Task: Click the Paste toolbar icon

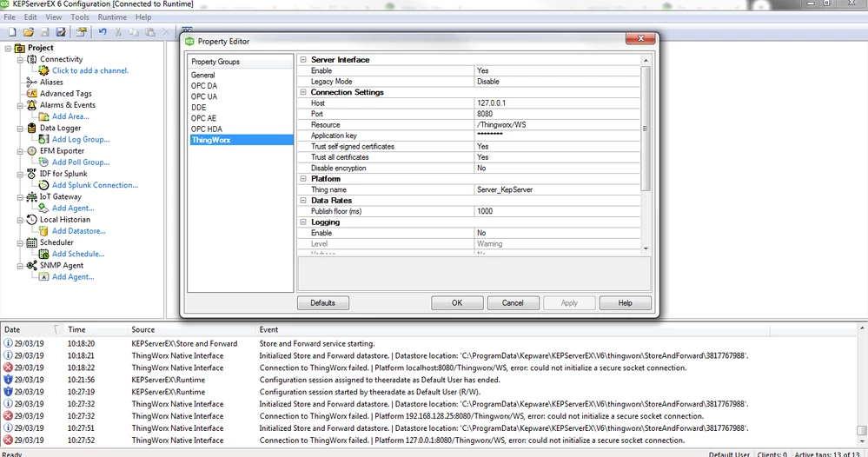Action: click(x=150, y=32)
